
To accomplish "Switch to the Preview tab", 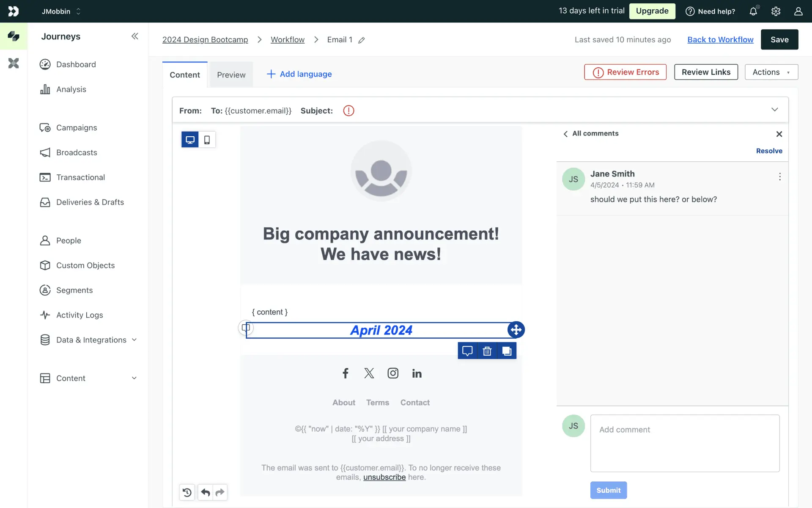I will point(231,75).
